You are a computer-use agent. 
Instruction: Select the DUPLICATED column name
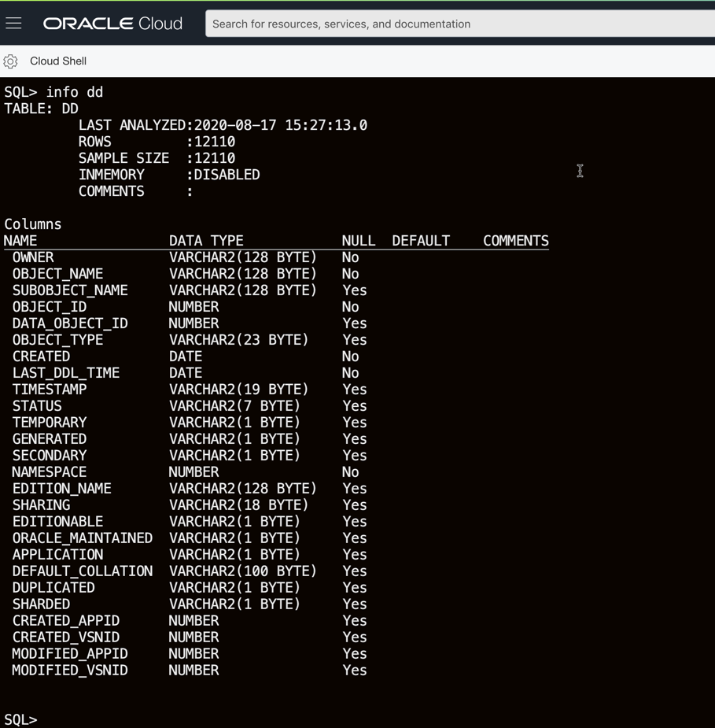point(53,587)
